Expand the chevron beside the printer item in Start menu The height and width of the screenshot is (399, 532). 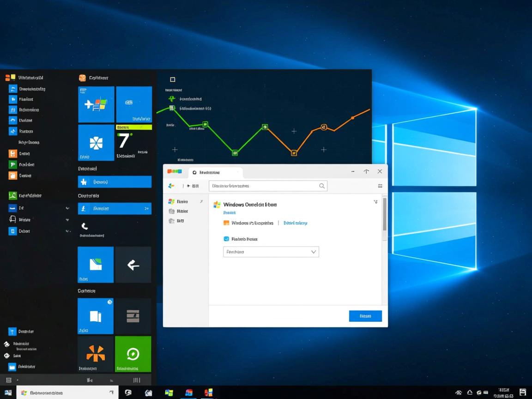click(x=67, y=219)
